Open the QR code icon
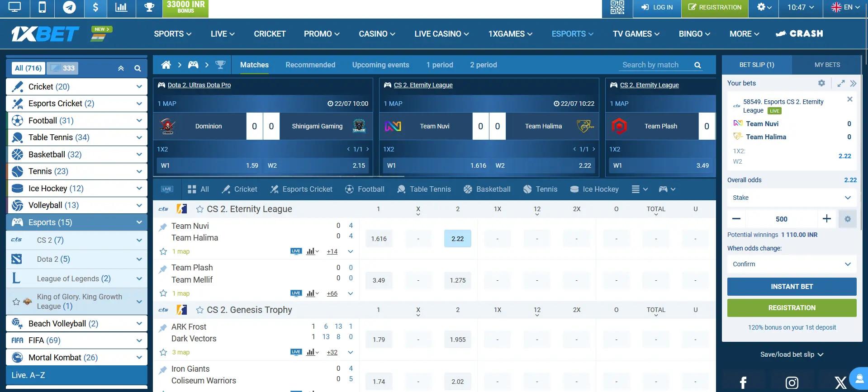Image resolution: width=868 pixels, height=392 pixels. click(x=617, y=7)
